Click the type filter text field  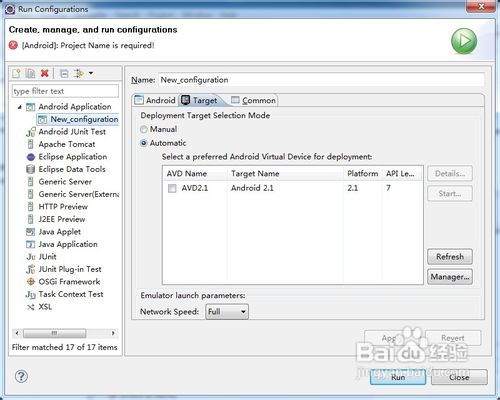click(65, 91)
